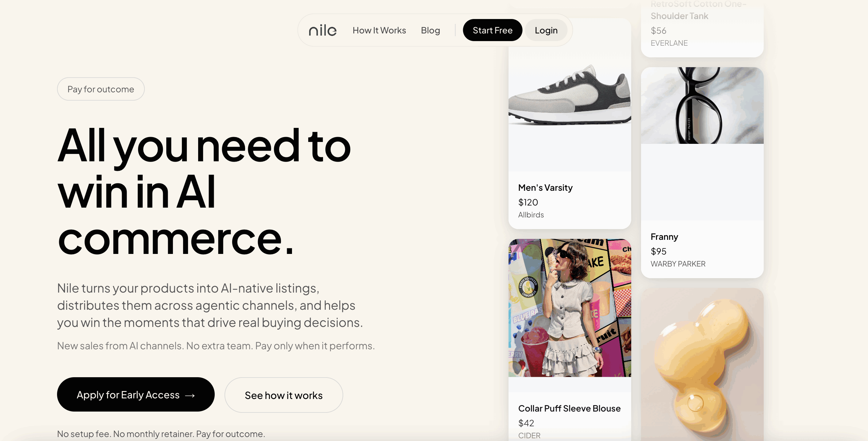Click the 'Nile turns your products' paragraph
The height and width of the screenshot is (441, 868).
pyautogui.click(x=210, y=305)
